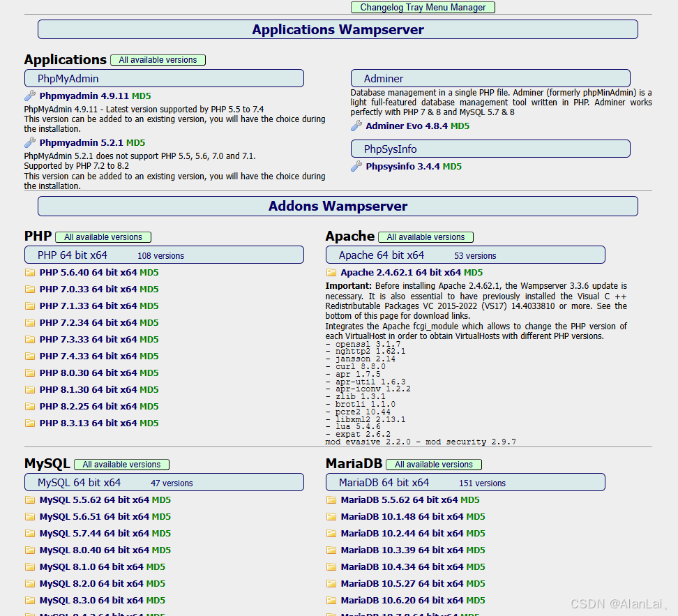
Task: Click folder icon for Apache 2.4.62.1
Action: click(x=331, y=273)
